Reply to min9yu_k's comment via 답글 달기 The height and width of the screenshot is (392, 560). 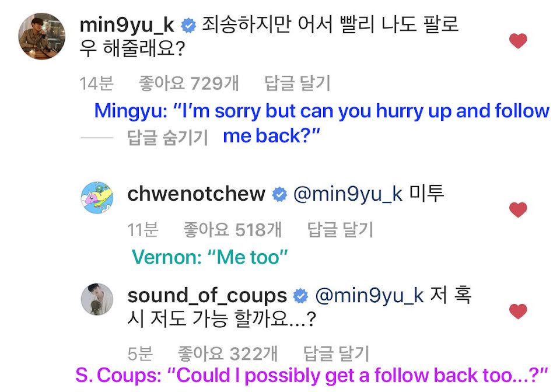coord(297,83)
